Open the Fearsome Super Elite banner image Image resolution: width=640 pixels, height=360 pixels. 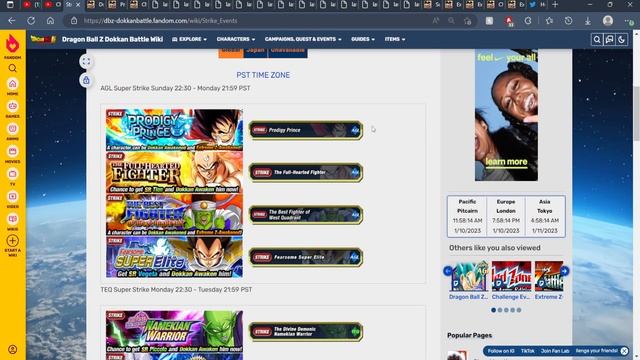[174, 257]
